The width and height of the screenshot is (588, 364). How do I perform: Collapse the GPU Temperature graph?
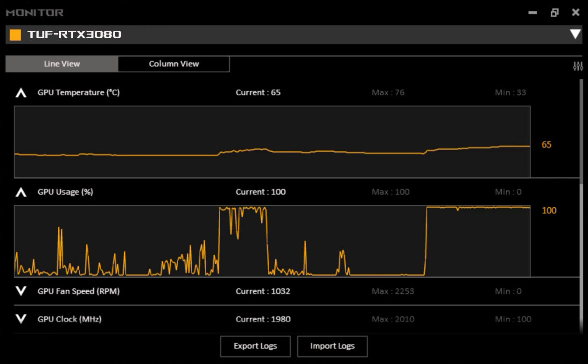21,93
